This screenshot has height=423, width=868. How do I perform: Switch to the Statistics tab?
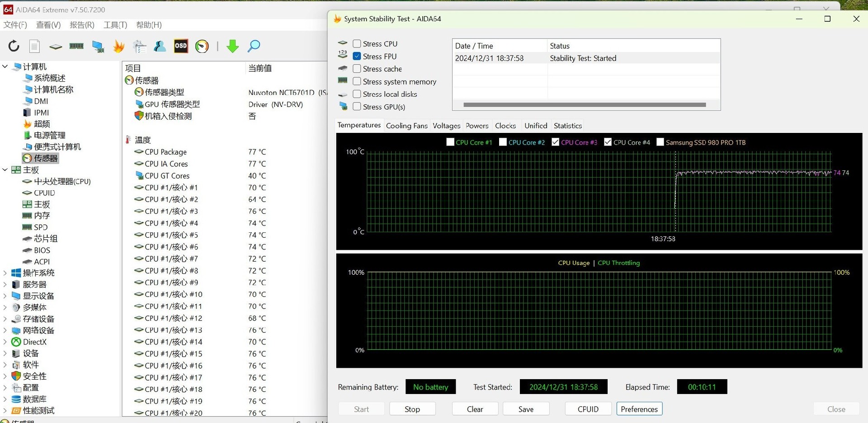(x=568, y=126)
